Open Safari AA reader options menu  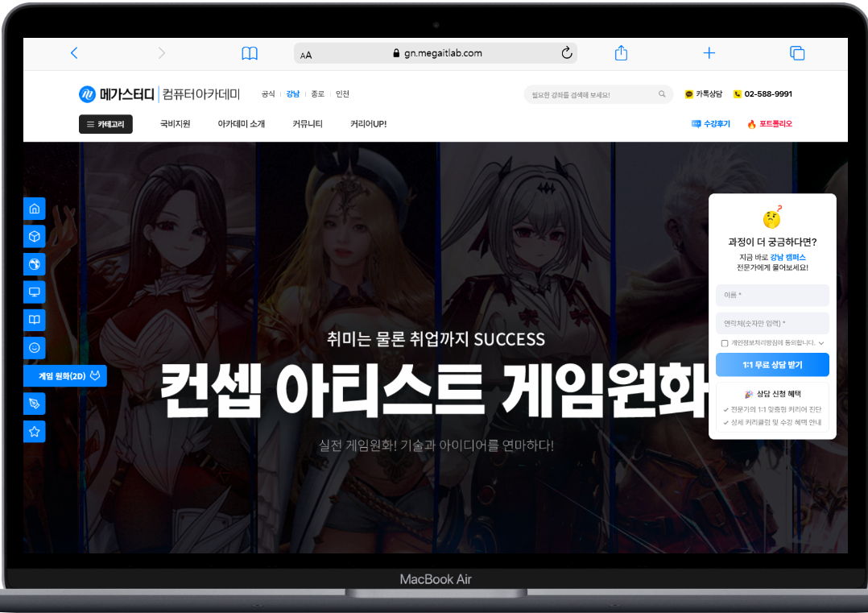point(306,55)
